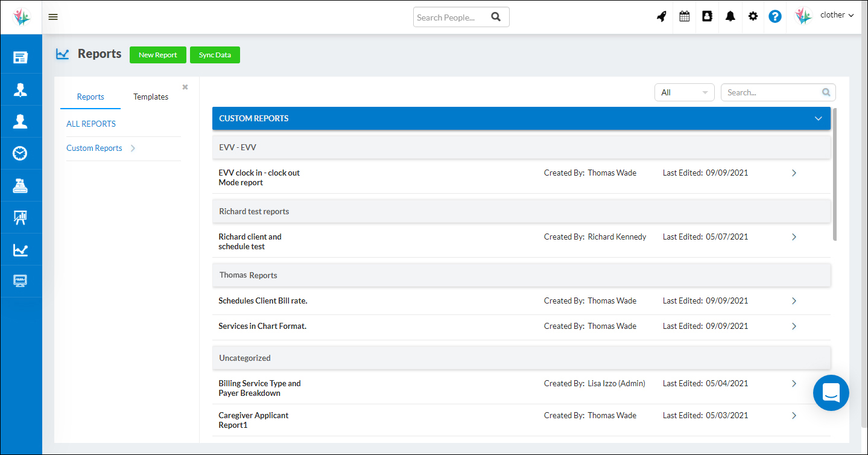Collapse the CUSTOM REPORTS section

[818, 119]
